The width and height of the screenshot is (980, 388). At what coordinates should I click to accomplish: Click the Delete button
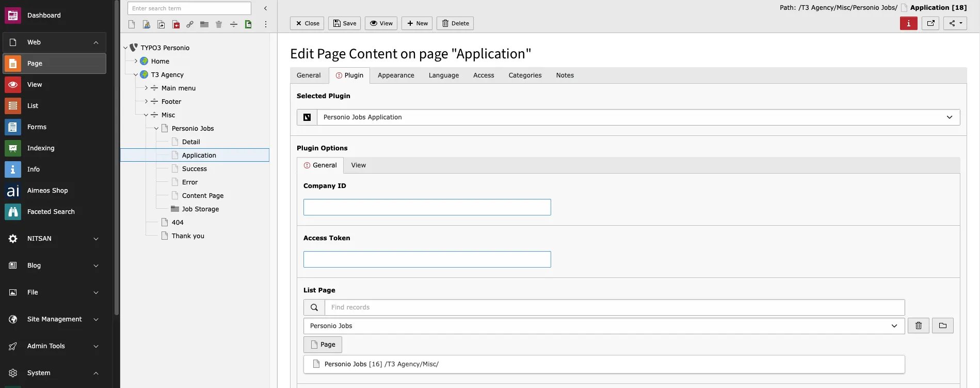click(x=455, y=23)
